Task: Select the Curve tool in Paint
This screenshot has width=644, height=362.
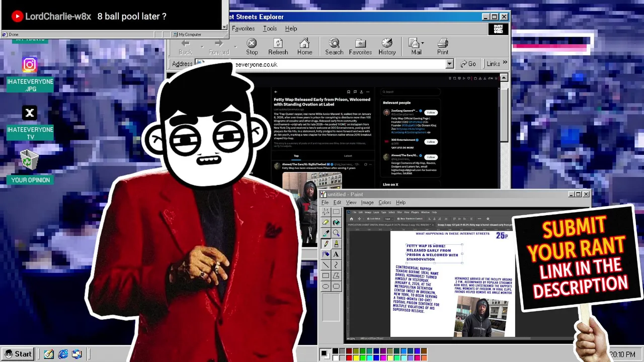Action: [336, 265]
